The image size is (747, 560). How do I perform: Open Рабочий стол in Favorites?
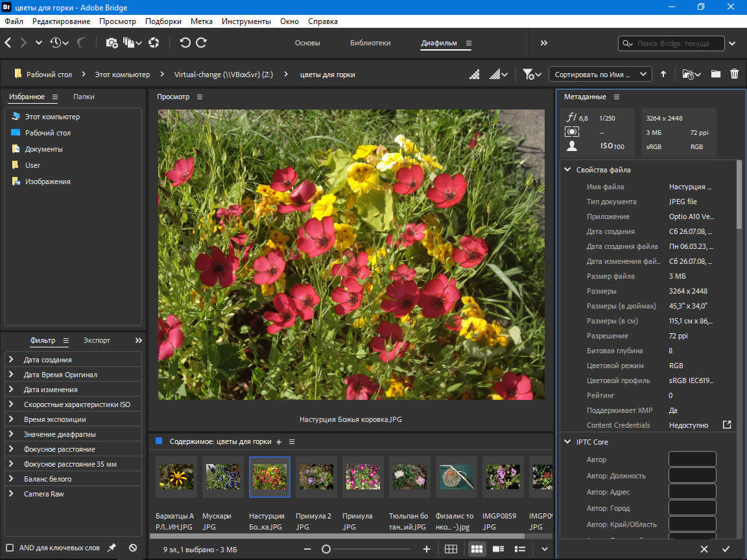pos(47,133)
